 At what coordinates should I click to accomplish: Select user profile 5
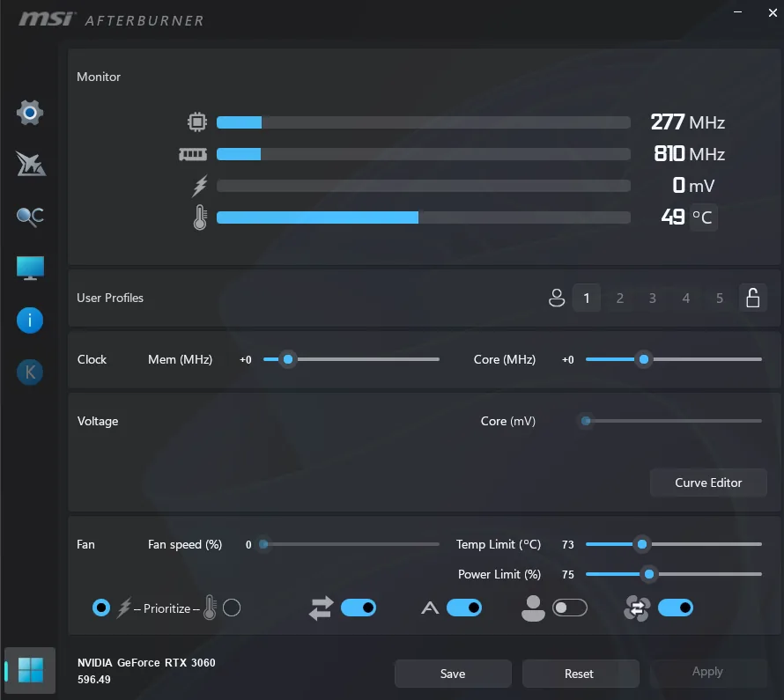pos(720,298)
